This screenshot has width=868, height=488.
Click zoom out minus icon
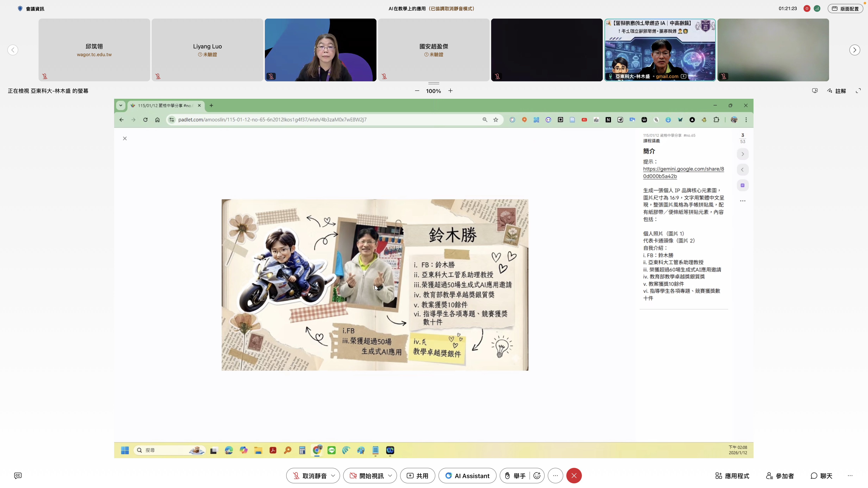point(417,91)
